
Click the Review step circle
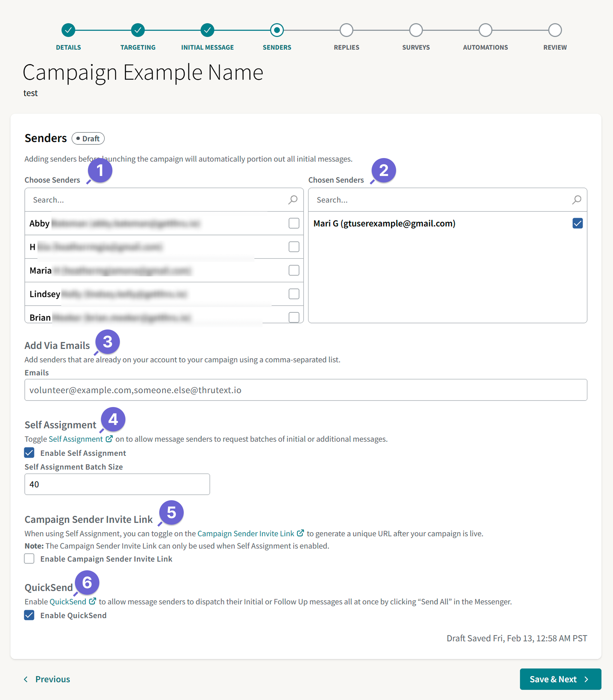click(x=555, y=30)
